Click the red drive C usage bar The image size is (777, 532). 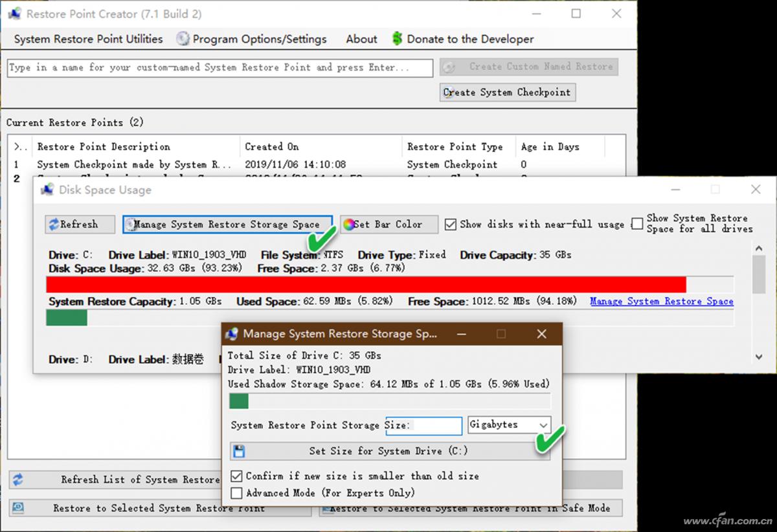pos(366,285)
